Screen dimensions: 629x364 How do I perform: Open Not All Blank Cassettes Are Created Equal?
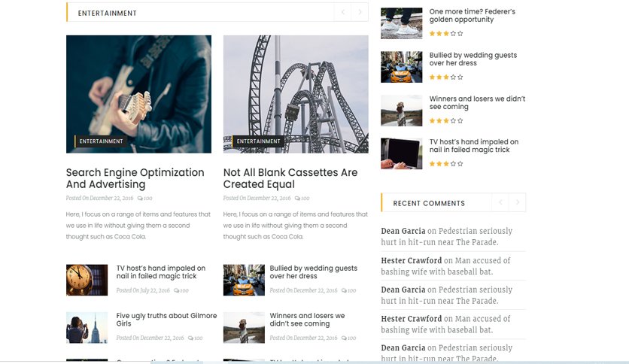(290, 178)
